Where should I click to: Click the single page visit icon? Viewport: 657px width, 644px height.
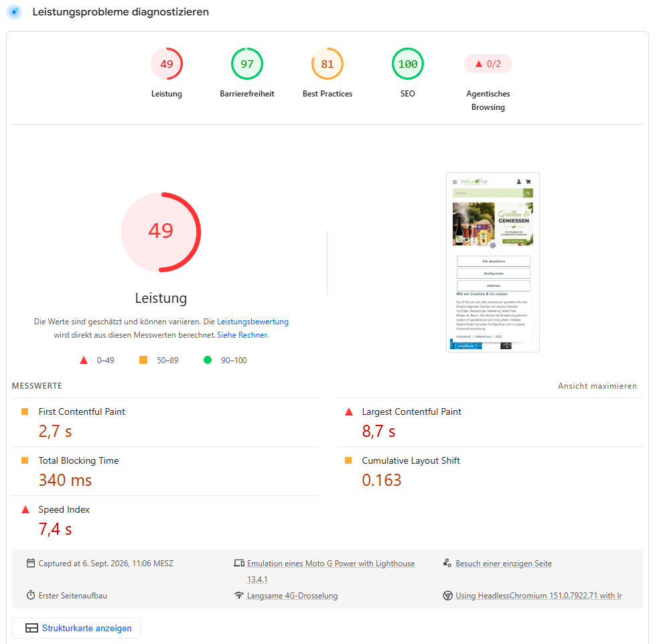click(x=447, y=563)
